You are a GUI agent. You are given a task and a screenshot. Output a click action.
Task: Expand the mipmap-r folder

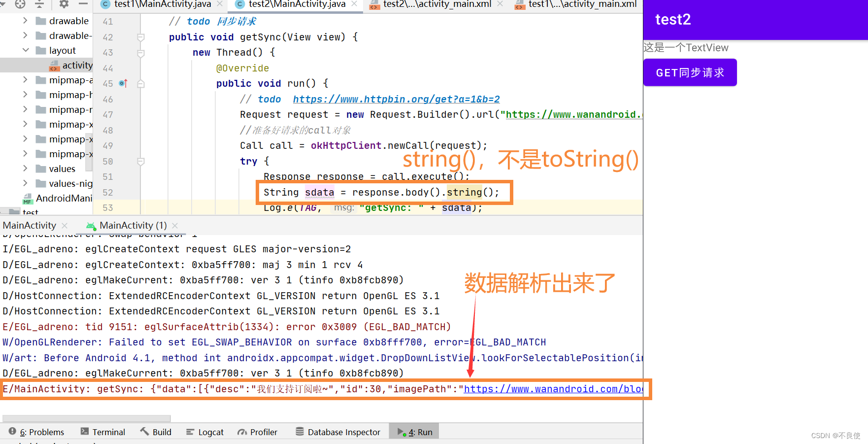point(25,109)
